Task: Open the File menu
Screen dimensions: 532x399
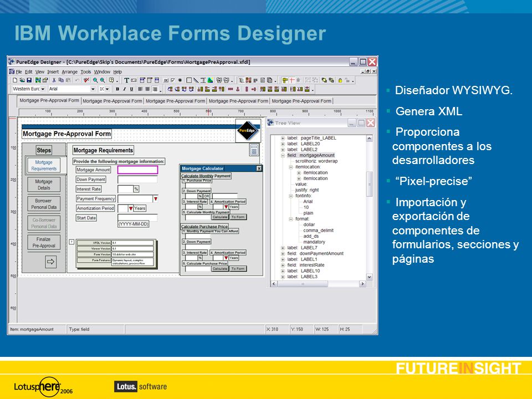Action: (19, 71)
